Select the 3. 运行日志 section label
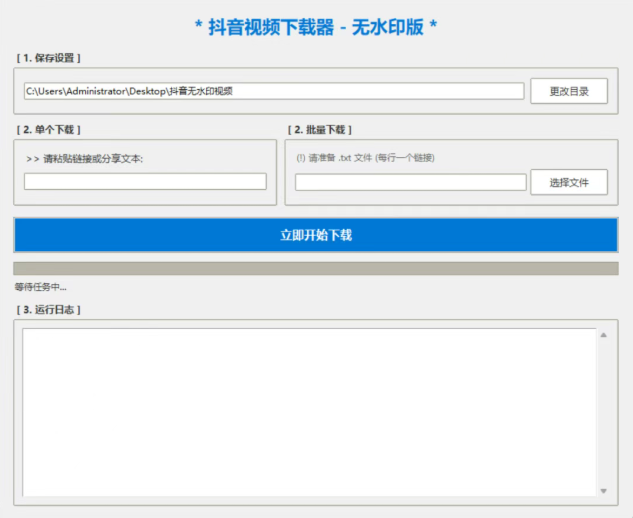Viewport: 633px width, 518px height. coord(48,309)
